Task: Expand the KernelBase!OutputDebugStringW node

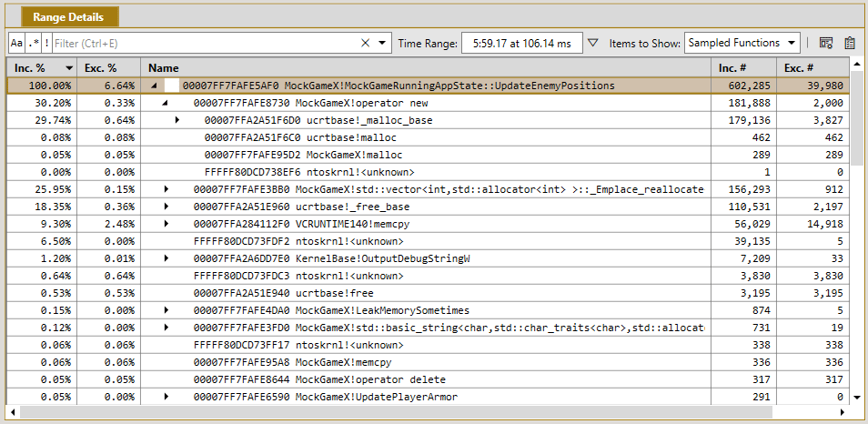Action: 167,257
